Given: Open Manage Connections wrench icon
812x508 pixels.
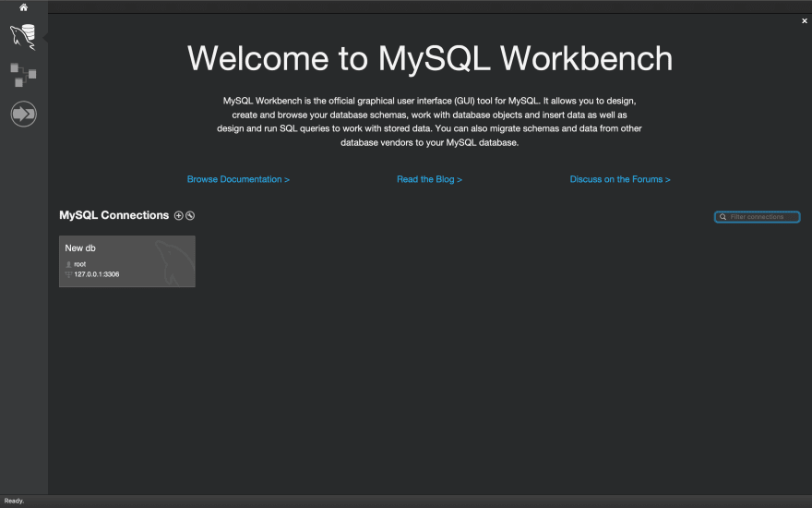Looking at the screenshot, I should [190, 215].
